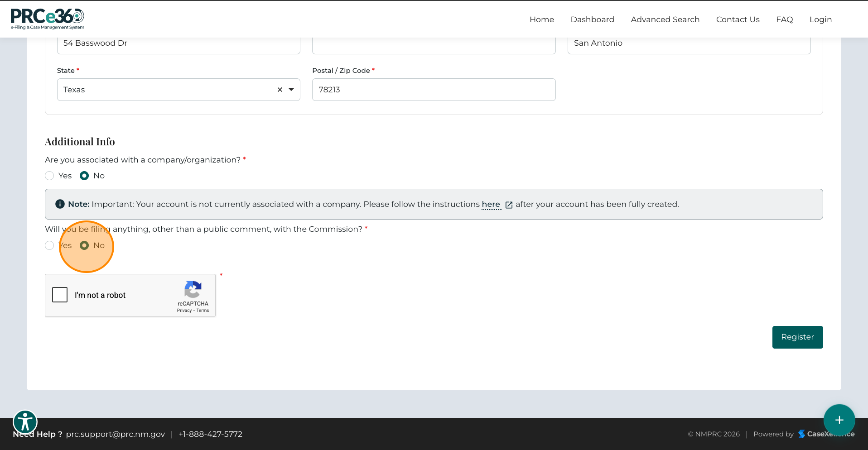This screenshot has height=450, width=868.
Task: Choose No for company association
Action: (x=84, y=176)
